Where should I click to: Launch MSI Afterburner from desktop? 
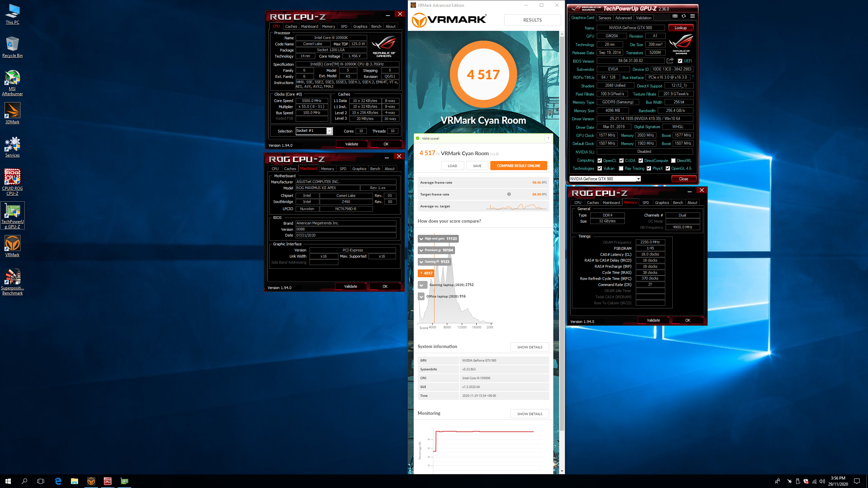(x=13, y=83)
